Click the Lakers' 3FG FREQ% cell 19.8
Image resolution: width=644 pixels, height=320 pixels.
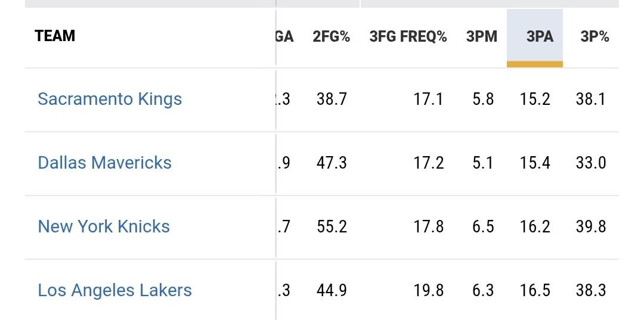click(428, 290)
